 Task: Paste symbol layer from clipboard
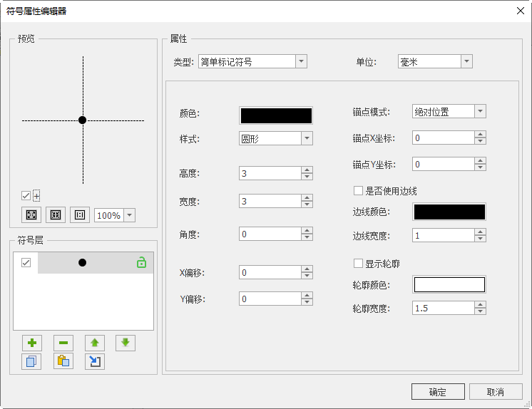(63, 361)
